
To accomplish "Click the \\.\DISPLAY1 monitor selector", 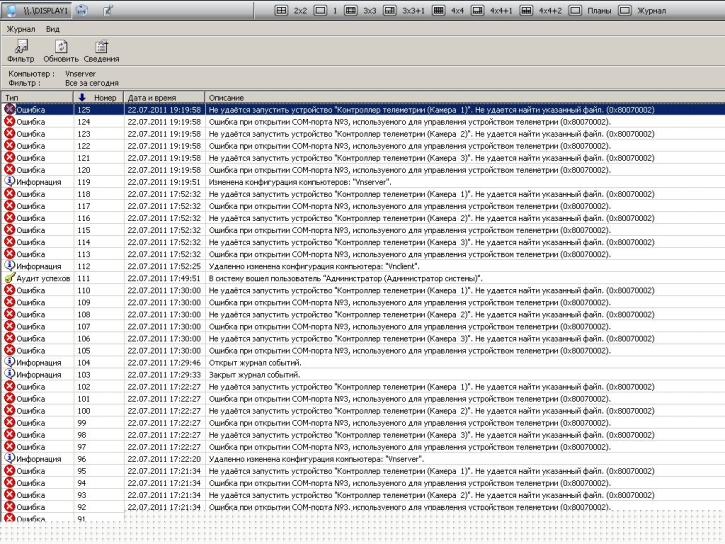I will (44, 9).
